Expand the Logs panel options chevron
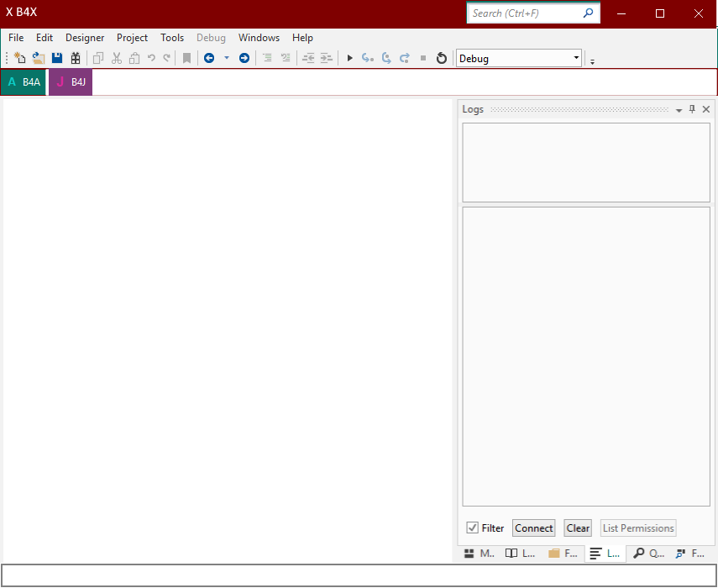The height and width of the screenshot is (588, 718). click(679, 109)
